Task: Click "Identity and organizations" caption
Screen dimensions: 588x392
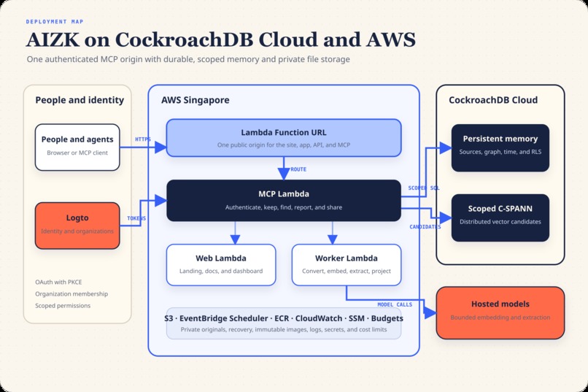Action: [77, 231]
